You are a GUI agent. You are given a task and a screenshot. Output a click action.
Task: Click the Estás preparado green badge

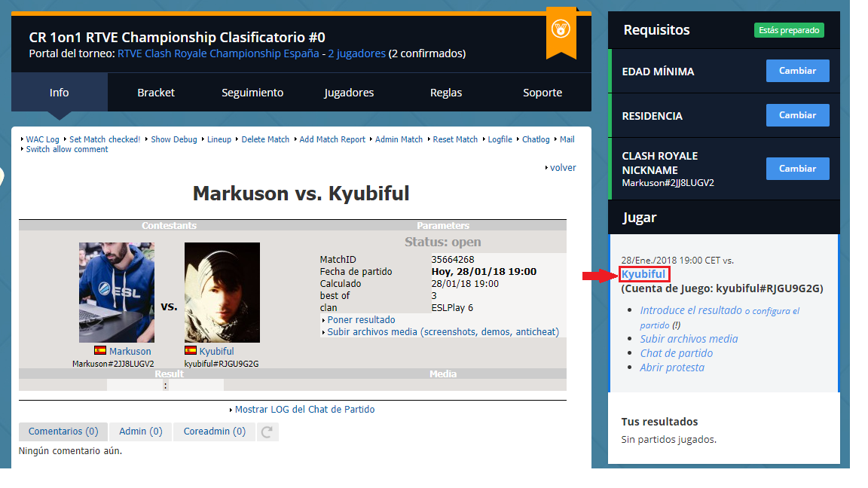(789, 30)
